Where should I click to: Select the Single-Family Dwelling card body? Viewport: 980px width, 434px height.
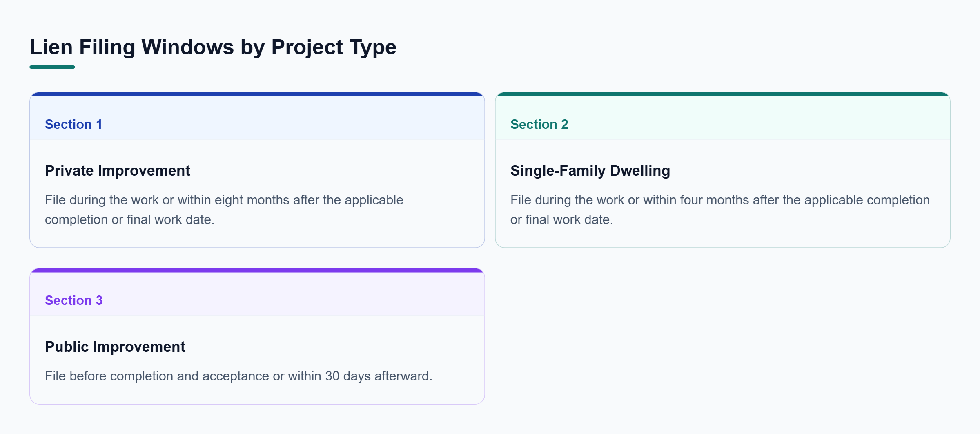[723, 193]
